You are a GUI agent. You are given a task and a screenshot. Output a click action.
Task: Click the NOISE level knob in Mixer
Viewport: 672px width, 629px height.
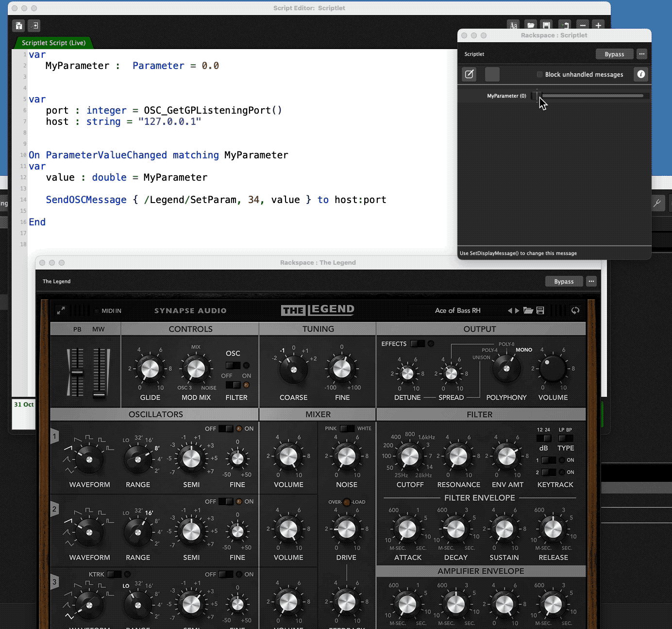point(347,457)
